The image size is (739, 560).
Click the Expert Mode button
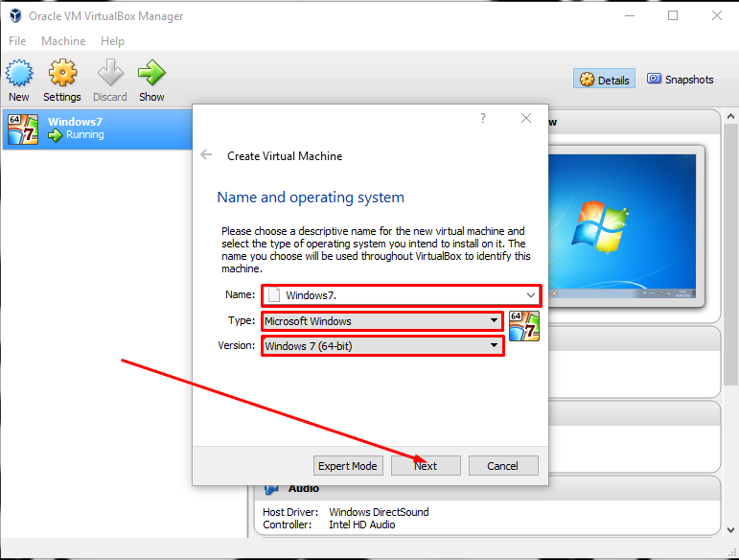[348, 466]
